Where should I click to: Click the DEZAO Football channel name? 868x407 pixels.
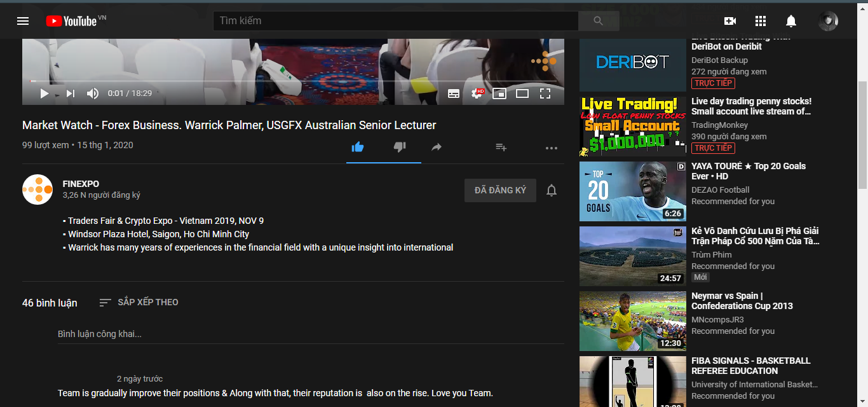721,190
